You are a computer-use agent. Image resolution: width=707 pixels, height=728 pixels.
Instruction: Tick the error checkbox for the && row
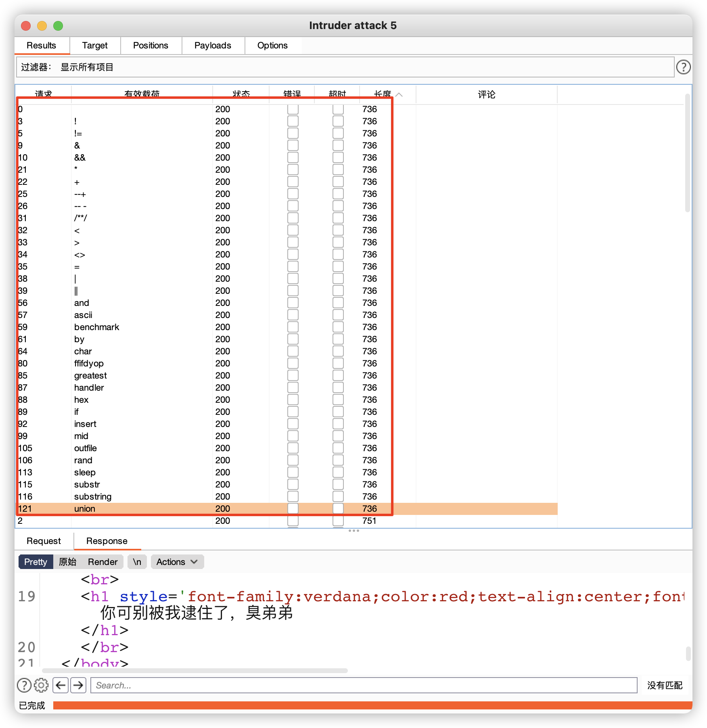[293, 157]
